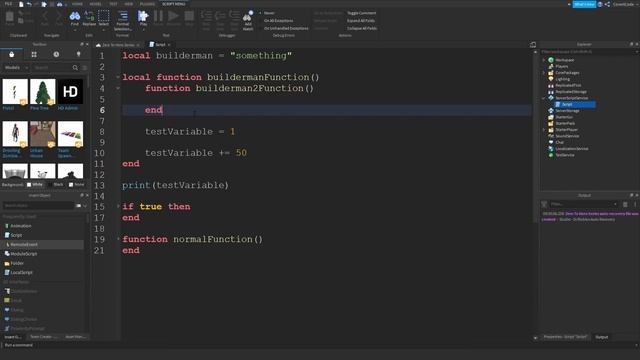Open the Replace tool in ribbon

[89, 18]
